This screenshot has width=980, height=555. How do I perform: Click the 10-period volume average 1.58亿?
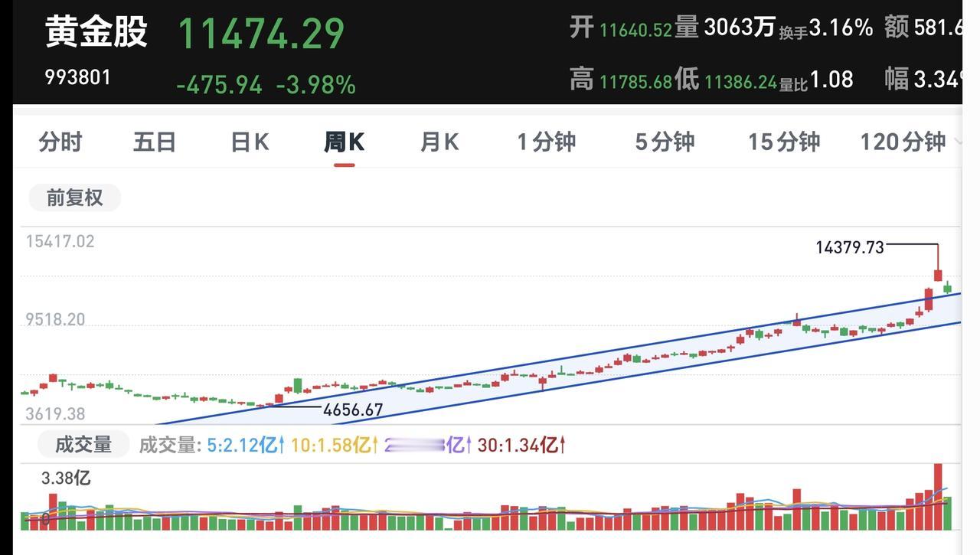[x=335, y=445]
